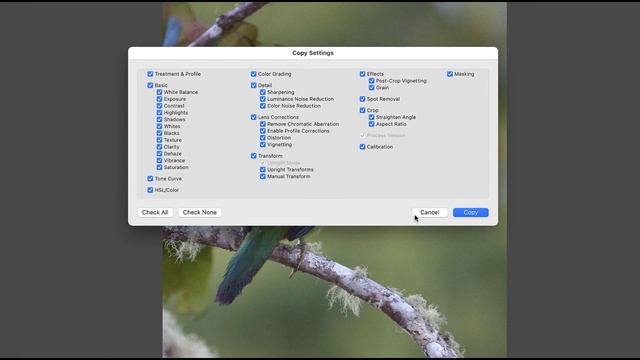640x360 pixels.
Task: Toggle the Shadows checkbox
Action: tap(159, 120)
